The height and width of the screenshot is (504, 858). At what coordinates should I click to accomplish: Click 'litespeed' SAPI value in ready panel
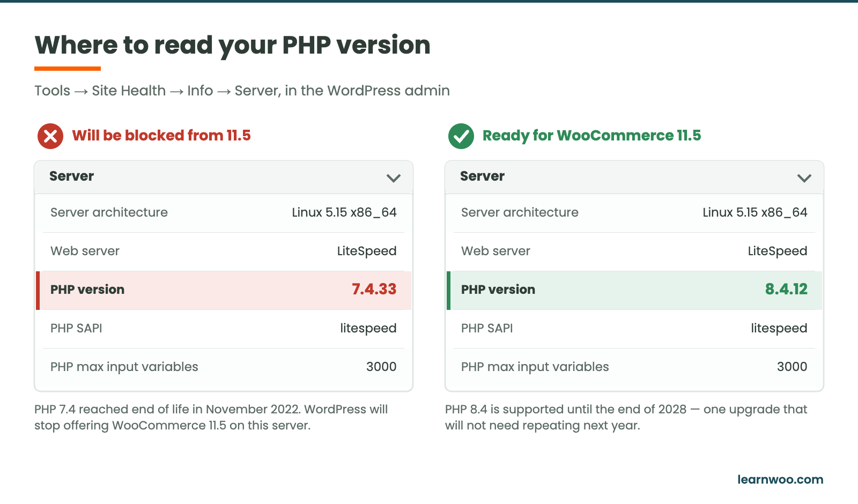click(x=779, y=328)
